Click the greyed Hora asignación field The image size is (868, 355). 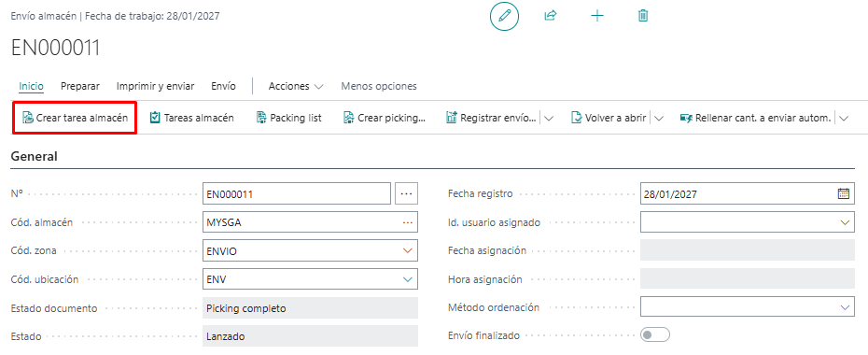[x=748, y=279]
